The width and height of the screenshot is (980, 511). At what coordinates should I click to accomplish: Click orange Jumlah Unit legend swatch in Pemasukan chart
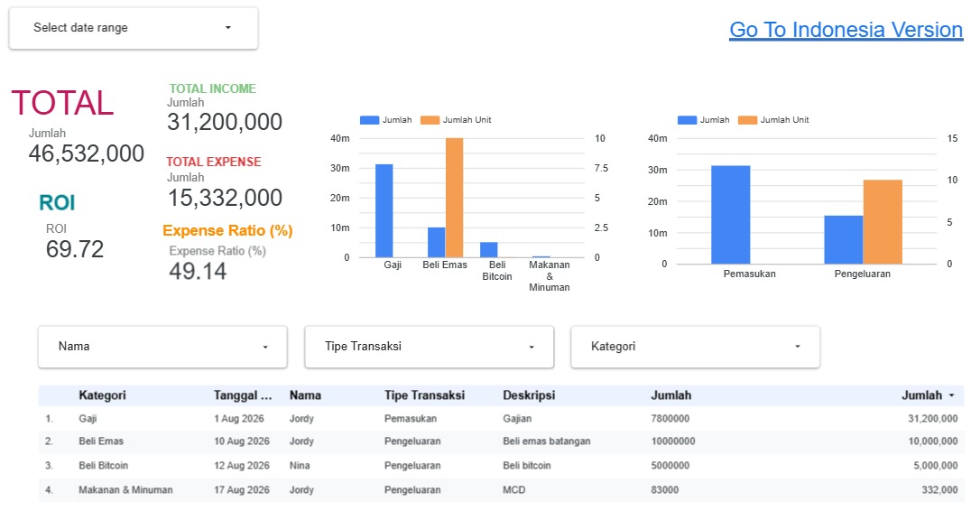coord(747,120)
